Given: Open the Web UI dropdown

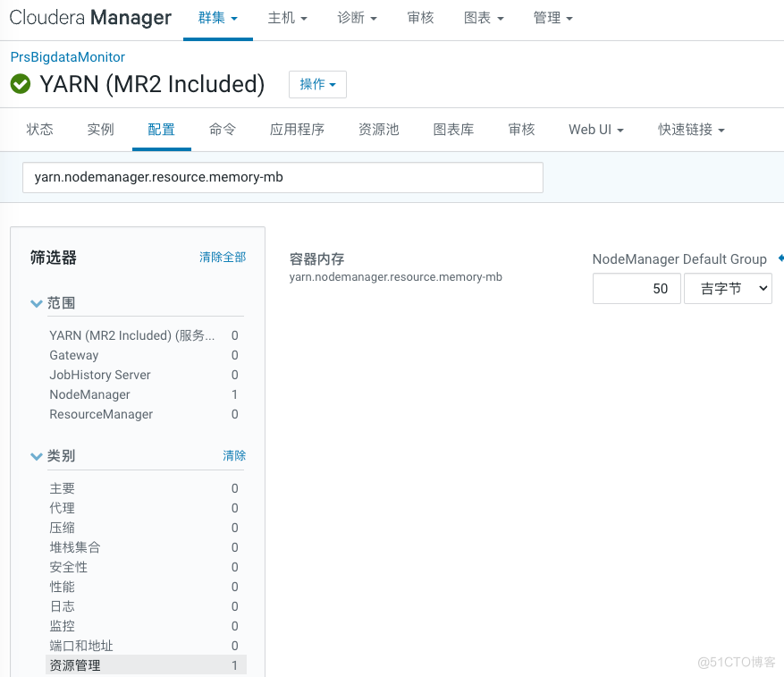Looking at the screenshot, I should point(594,129).
